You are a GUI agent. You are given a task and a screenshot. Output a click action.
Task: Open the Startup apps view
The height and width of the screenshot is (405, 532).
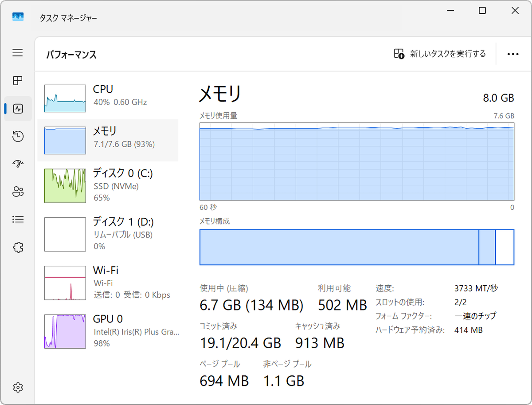point(18,164)
